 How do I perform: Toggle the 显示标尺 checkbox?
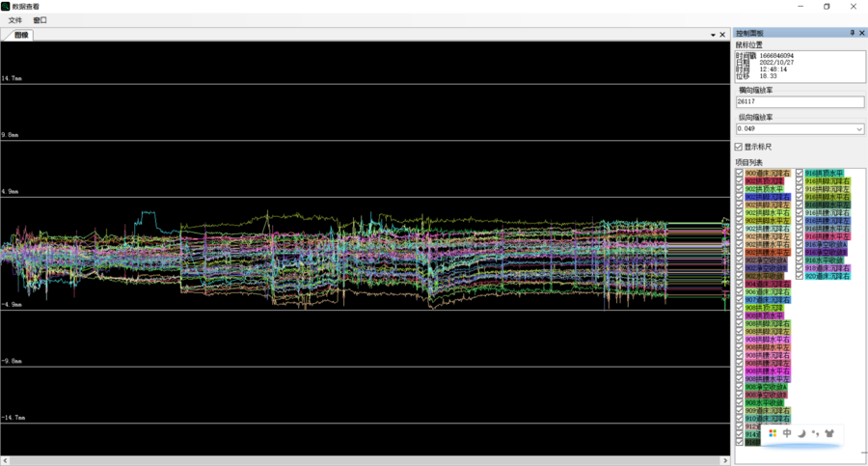coord(739,147)
